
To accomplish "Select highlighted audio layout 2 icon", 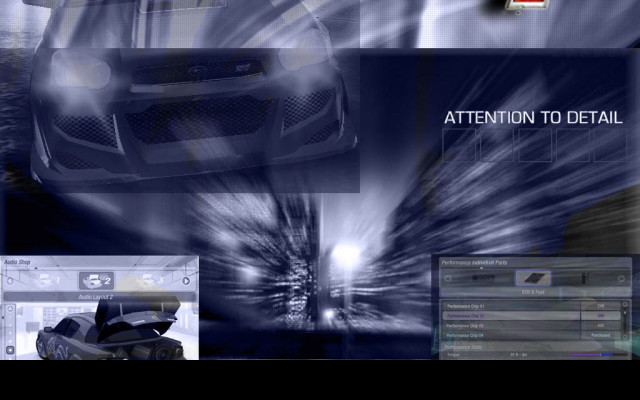I will [x=96, y=280].
